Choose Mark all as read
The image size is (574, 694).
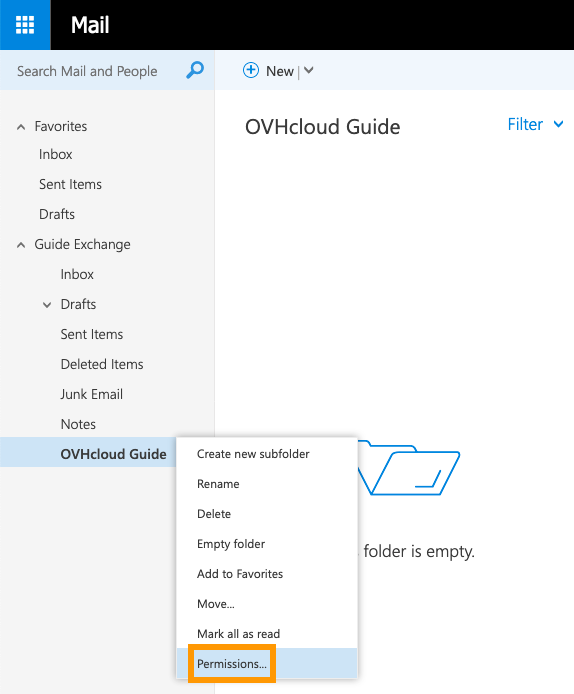point(267,634)
